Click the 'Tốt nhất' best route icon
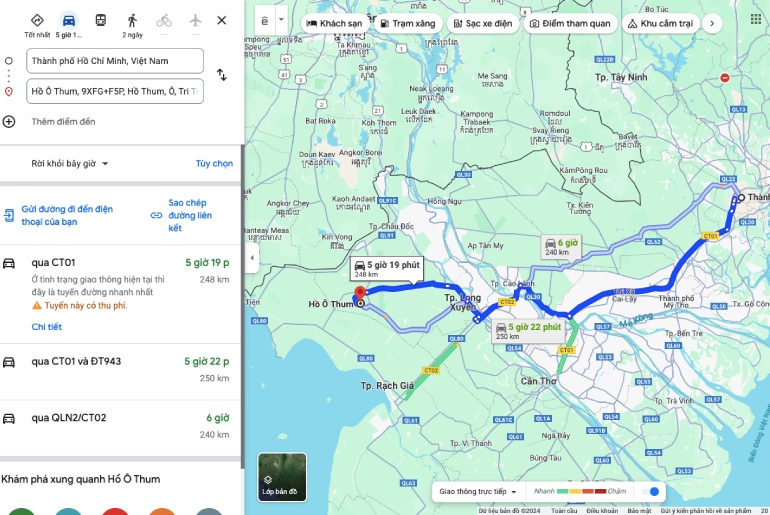This screenshot has height=515, width=770. coord(37,21)
